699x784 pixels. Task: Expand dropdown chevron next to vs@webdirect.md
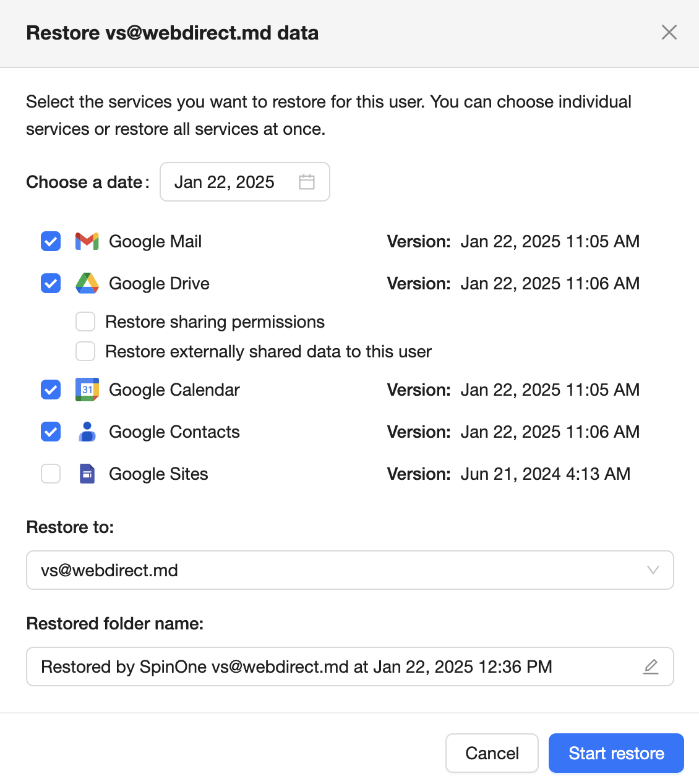[x=653, y=570]
